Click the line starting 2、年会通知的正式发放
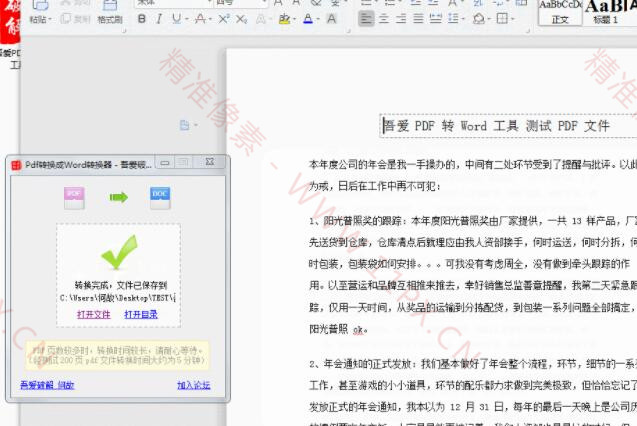Viewport: 637px width, 426px height. point(472,364)
